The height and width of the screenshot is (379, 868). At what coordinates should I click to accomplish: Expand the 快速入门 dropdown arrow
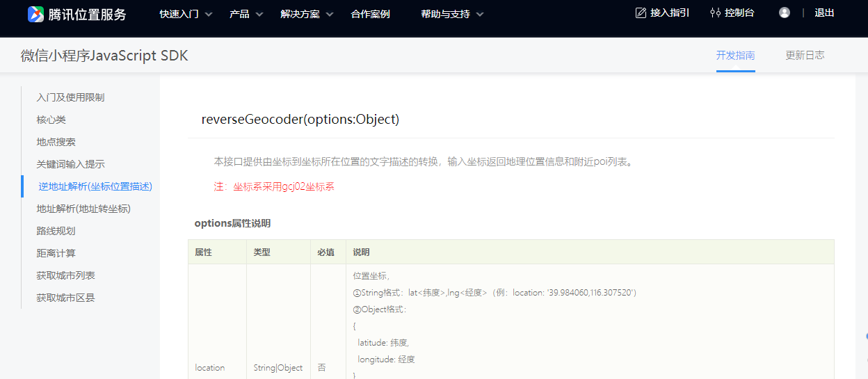[209, 14]
